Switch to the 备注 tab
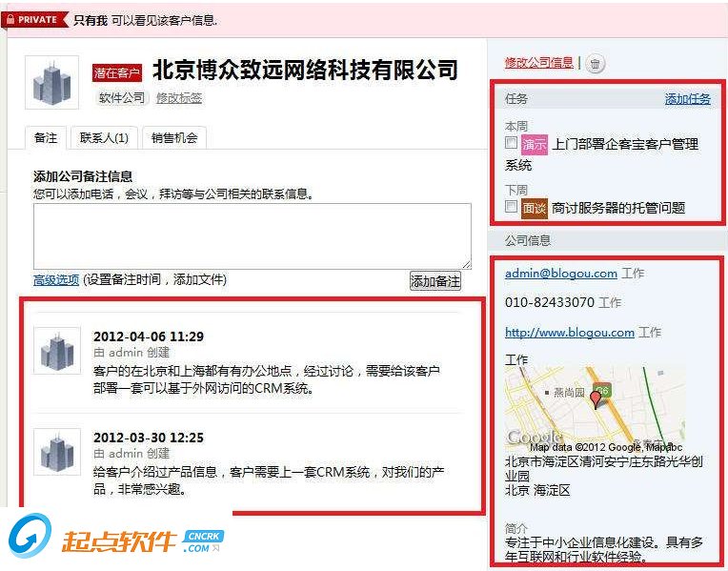Image resolution: width=728 pixels, height=571 pixels. click(46, 138)
